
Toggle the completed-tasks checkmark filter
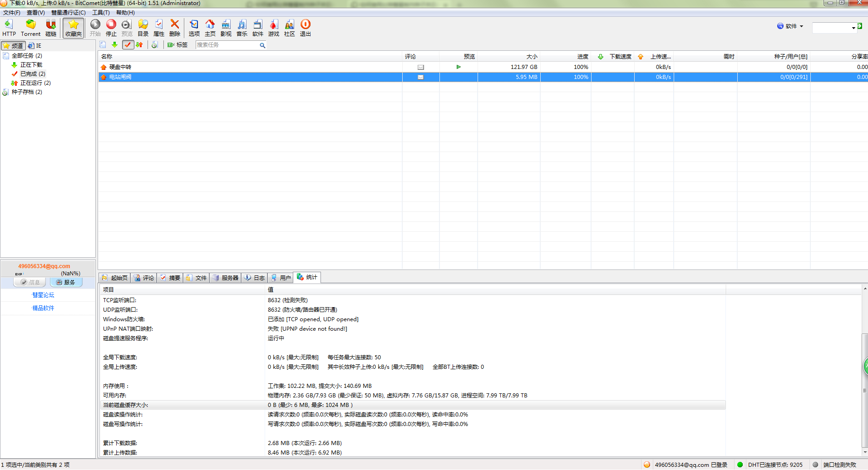128,45
